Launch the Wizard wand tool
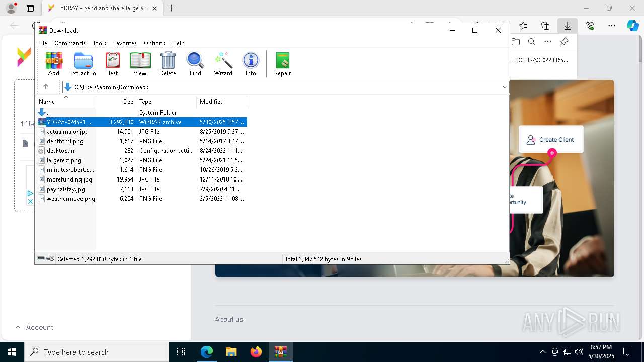This screenshot has height=362, width=644. tap(223, 64)
